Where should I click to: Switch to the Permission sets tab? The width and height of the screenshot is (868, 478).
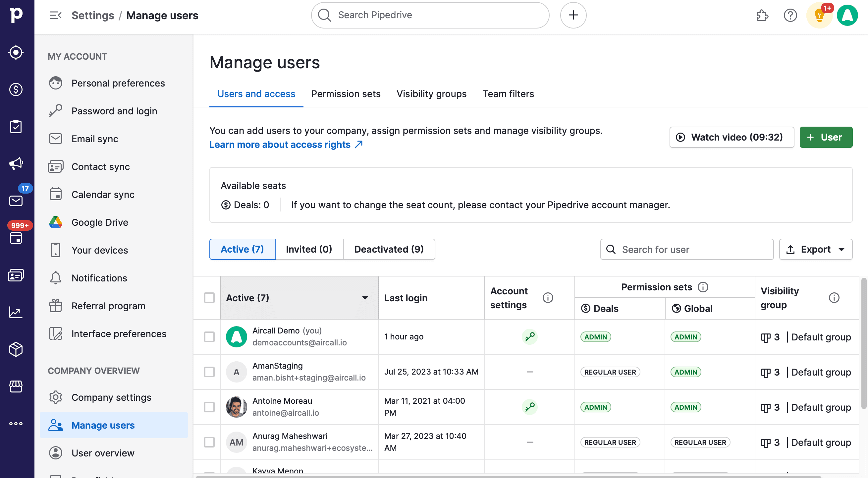(x=346, y=94)
